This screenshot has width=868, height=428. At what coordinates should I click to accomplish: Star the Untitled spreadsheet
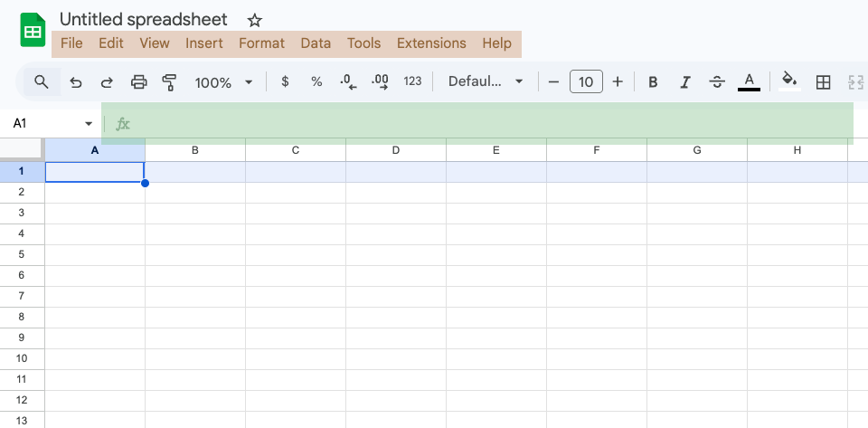pos(254,20)
